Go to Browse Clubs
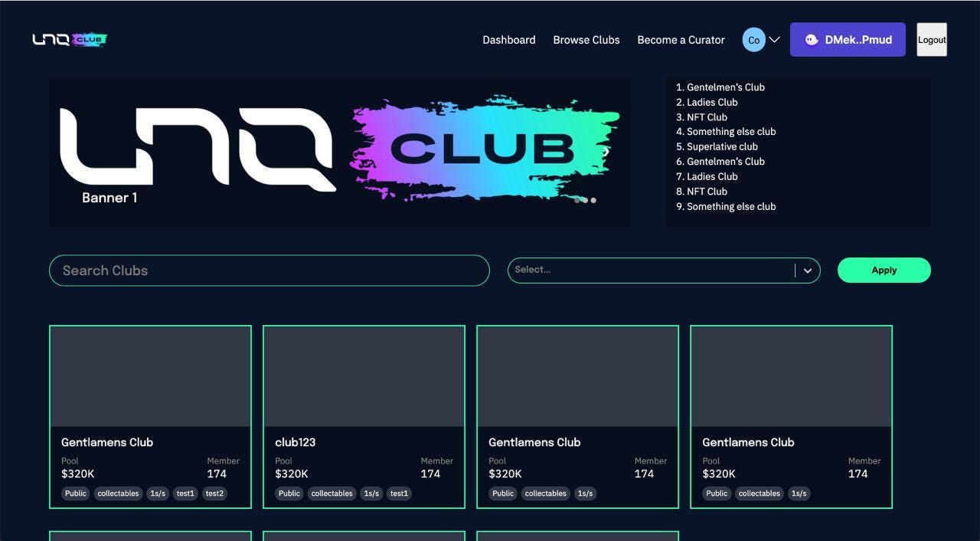The width and height of the screenshot is (980, 541). tap(586, 40)
